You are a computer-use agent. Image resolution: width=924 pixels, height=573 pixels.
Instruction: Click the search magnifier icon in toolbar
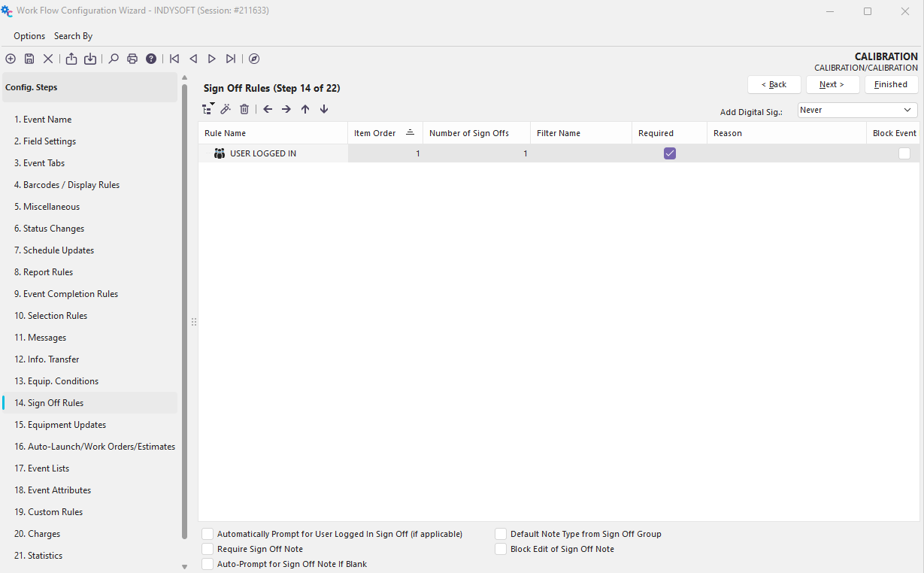pyautogui.click(x=114, y=59)
